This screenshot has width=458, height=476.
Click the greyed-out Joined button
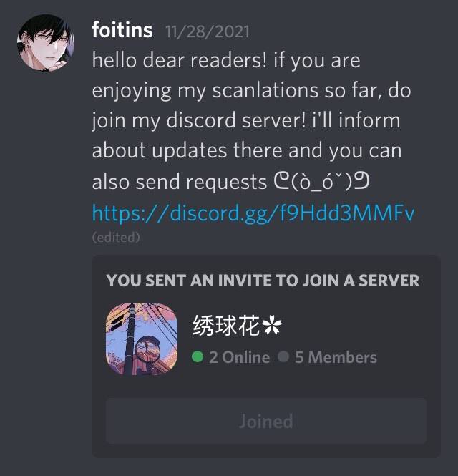266,421
